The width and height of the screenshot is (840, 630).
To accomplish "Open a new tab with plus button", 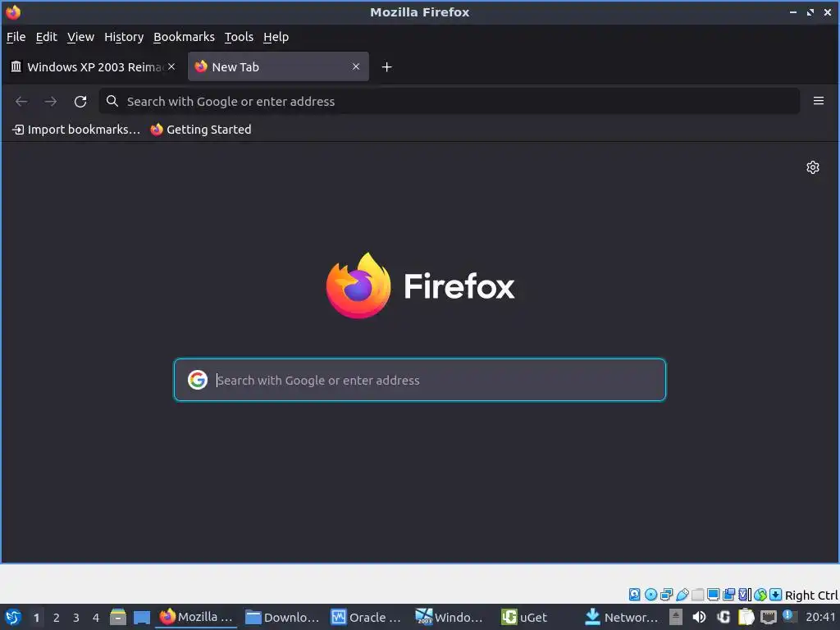I will click(x=387, y=67).
